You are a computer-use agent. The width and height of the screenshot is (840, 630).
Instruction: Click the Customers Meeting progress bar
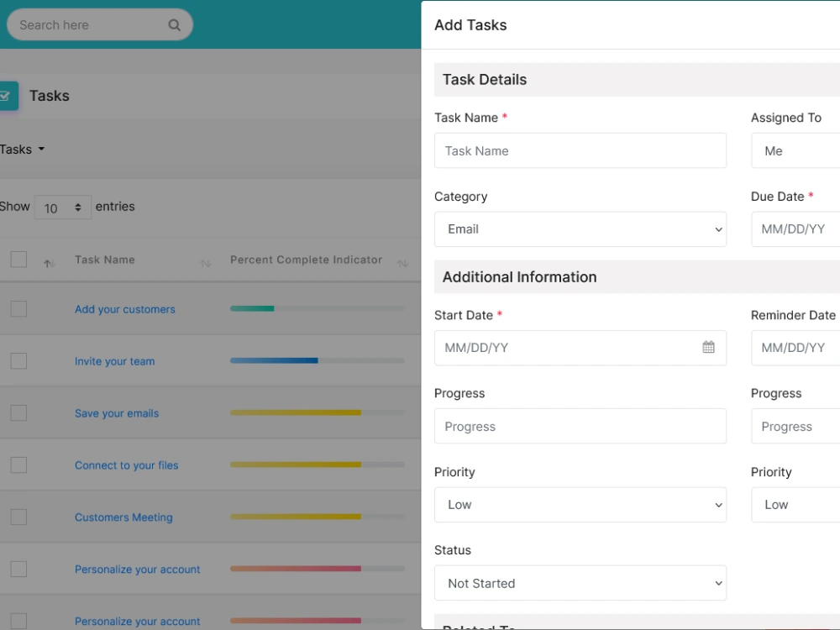318,516
